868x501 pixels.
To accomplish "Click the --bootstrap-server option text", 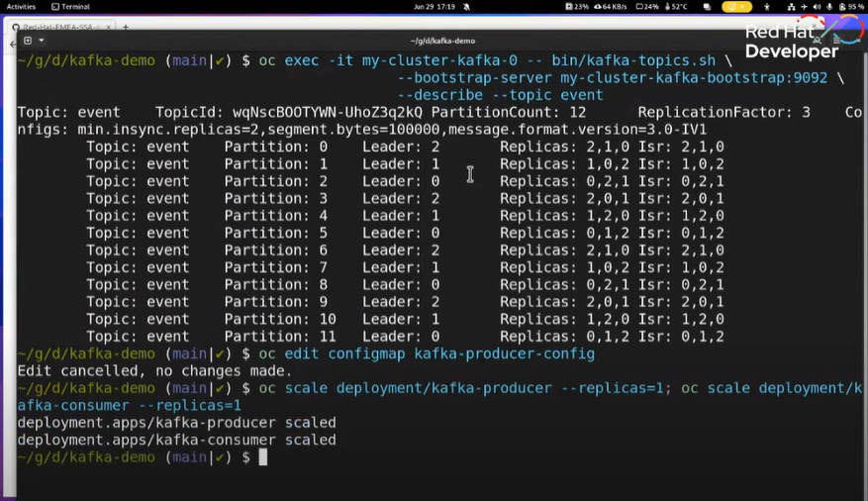I will pos(474,77).
